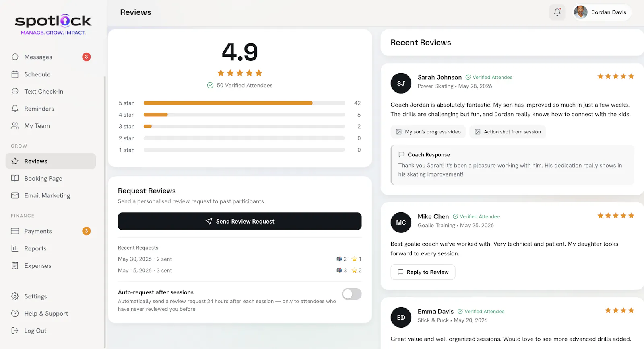
Task: Click the Booking Page book icon
Action: pyautogui.click(x=15, y=178)
